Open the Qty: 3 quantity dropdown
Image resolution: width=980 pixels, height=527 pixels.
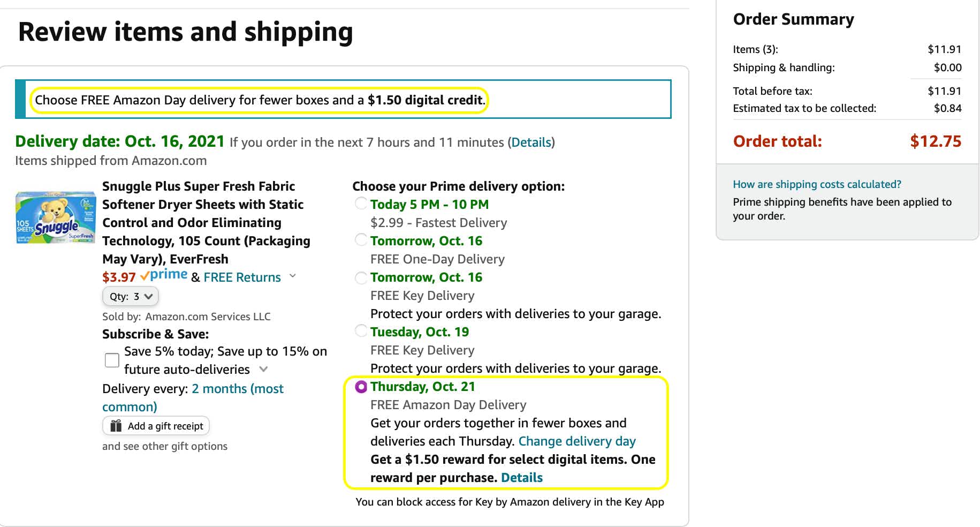tap(131, 296)
